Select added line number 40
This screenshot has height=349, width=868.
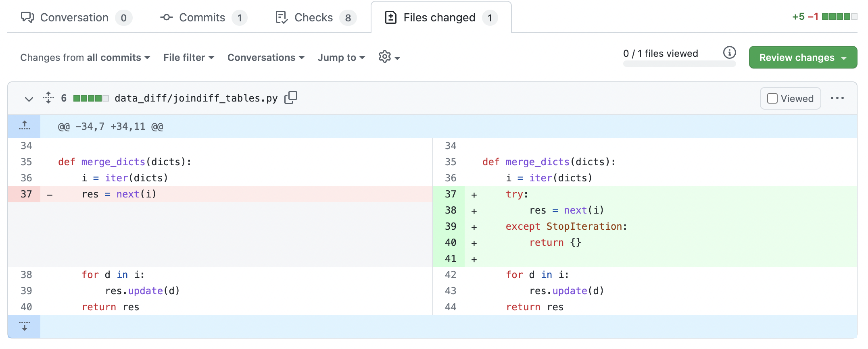449,243
